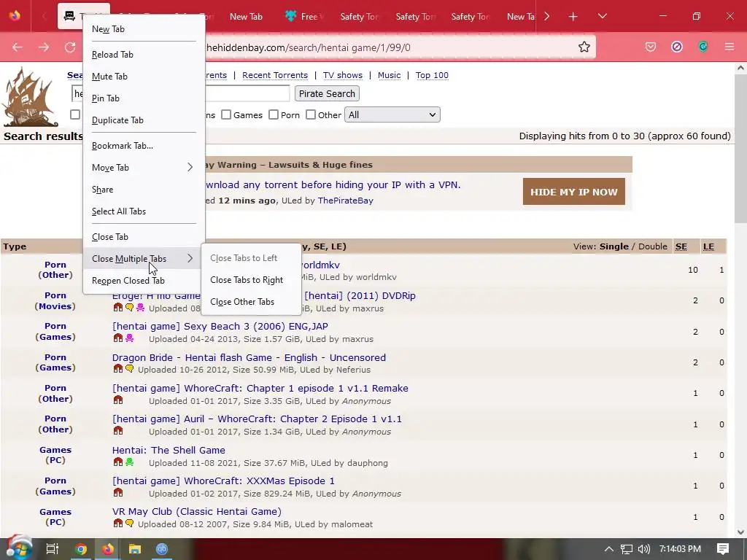This screenshot has width=747, height=560.
Task: Tick the leftmost category checkbox under search box
Action: pos(75,114)
